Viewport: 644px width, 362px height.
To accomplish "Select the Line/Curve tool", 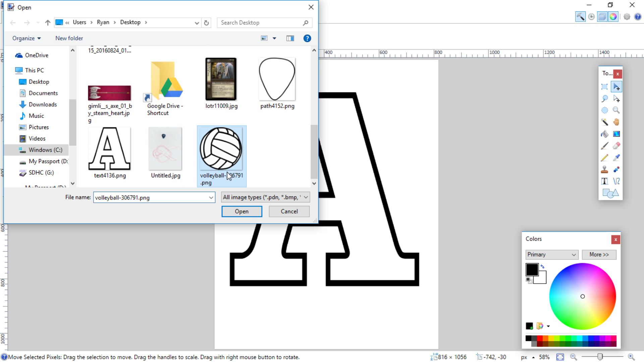I will [616, 181].
